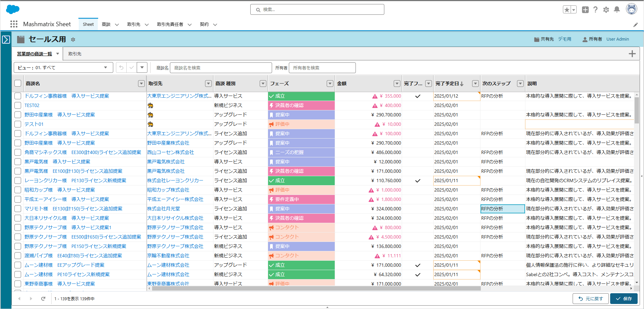The height and width of the screenshot is (309, 644).
Task: Open the 金額 column filter dropdown
Action: 397,84
